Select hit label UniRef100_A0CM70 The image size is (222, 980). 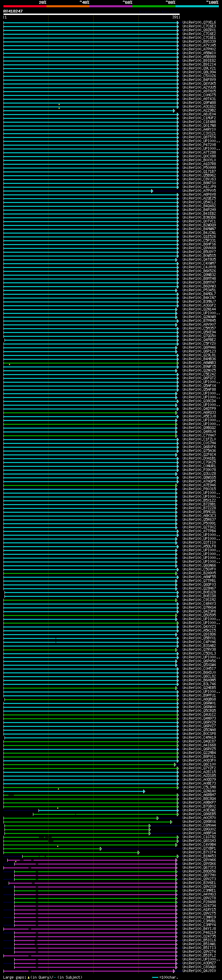coord(199,818)
